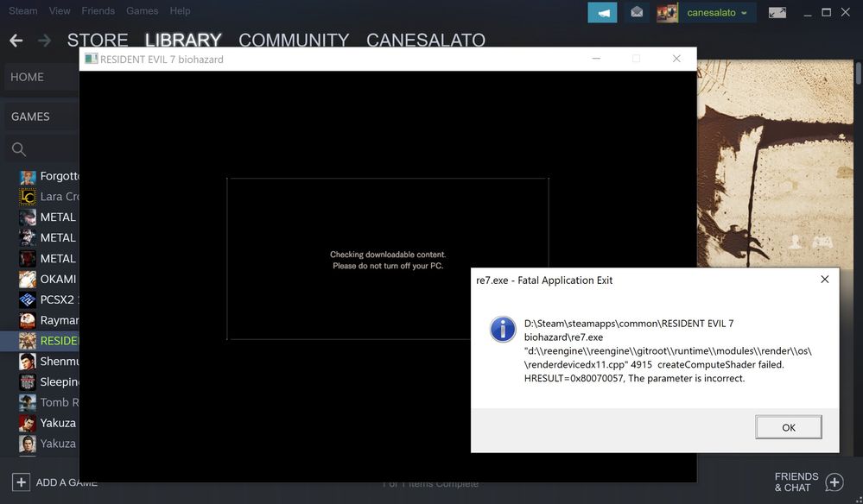The width and height of the screenshot is (863, 504).
Task: Select the Shenmue game icon
Action: (x=28, y=362)
